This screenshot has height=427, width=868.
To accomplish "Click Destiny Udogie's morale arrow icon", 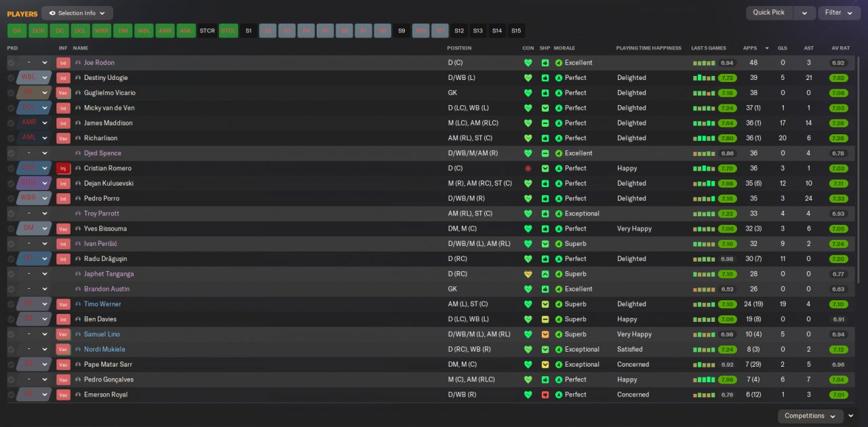I will tap(559, 78).
